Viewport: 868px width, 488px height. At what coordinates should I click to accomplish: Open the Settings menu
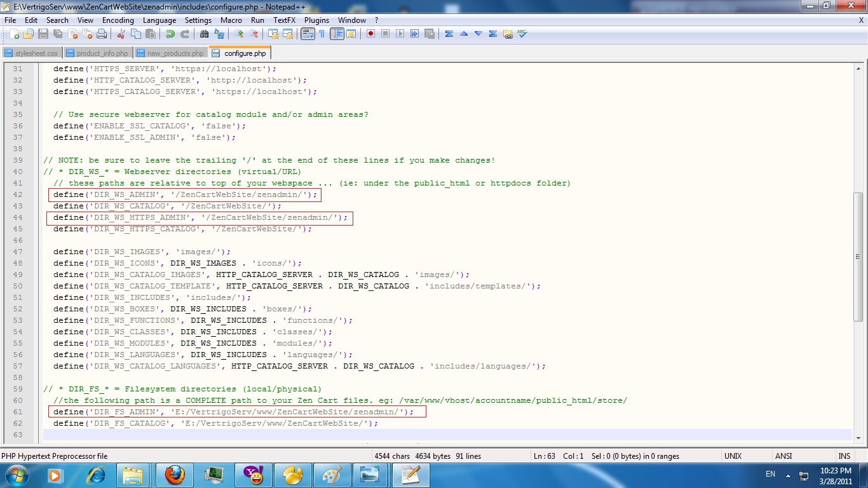pos(198,20)
